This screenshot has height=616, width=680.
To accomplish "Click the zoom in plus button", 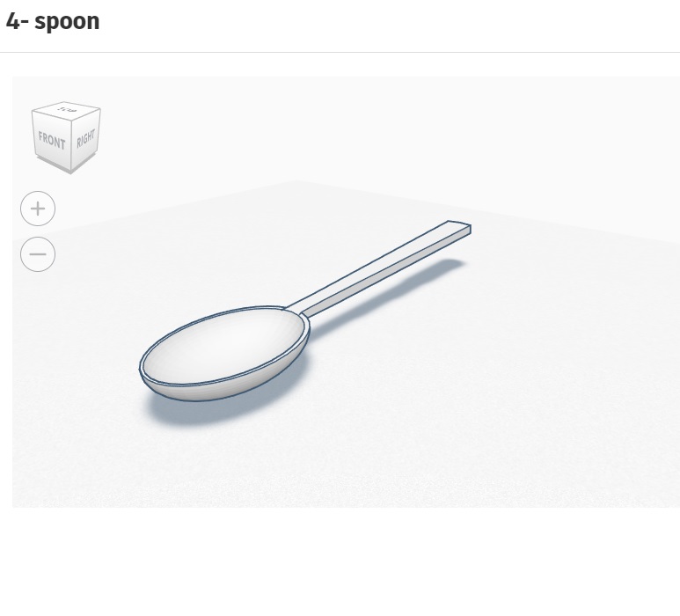I will [38, 209].
